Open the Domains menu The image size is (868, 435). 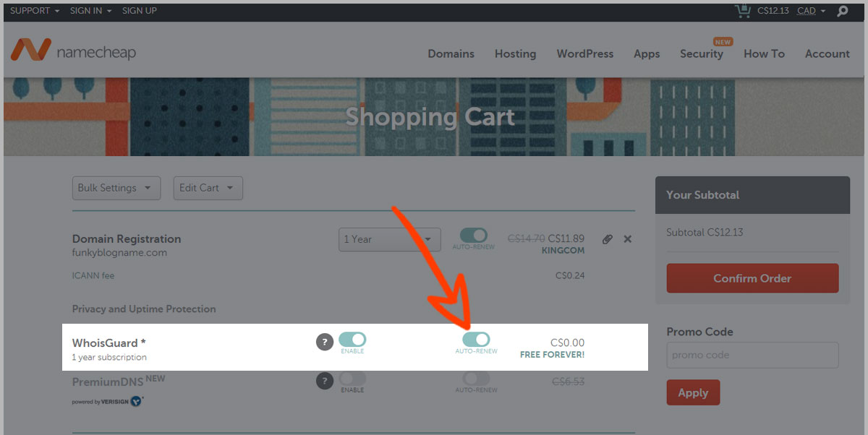pyautogui.click(x=451, y=53)
